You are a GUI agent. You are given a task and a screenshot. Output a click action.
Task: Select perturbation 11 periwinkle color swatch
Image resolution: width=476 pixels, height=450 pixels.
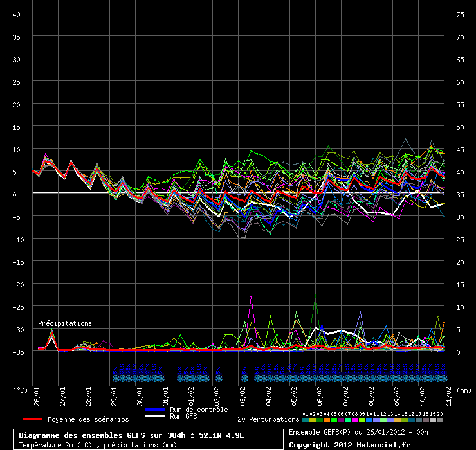click(x=376, y=420)
